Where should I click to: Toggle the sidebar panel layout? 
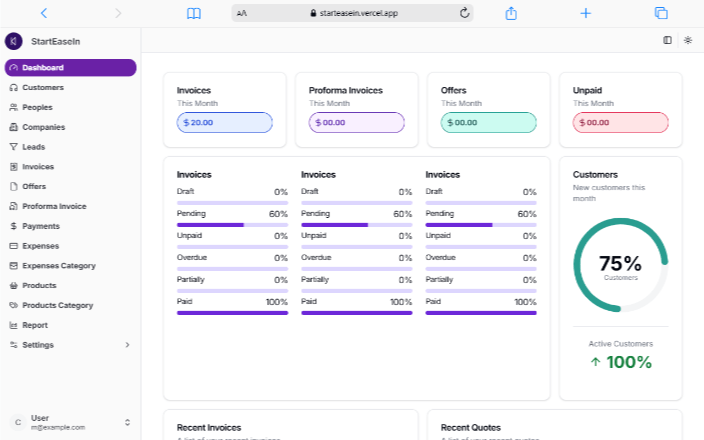667,40
